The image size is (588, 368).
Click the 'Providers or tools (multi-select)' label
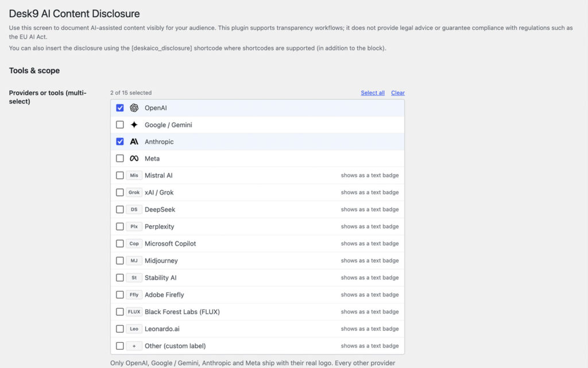pos(48,97)
